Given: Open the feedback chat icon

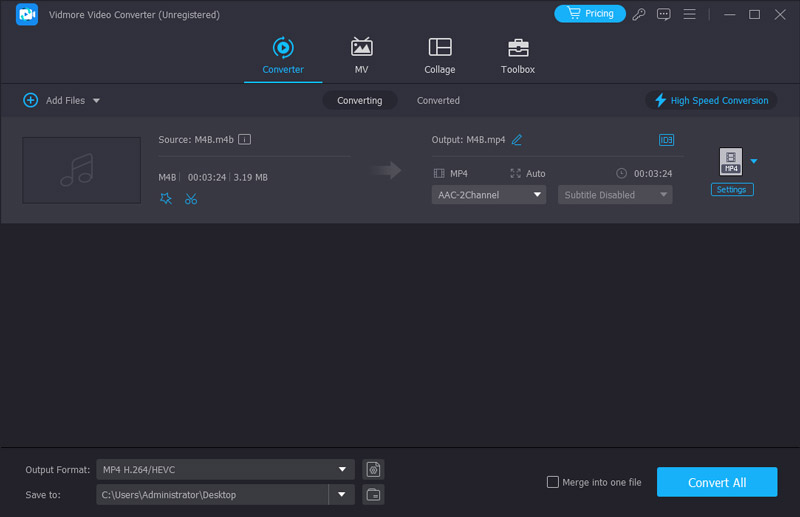Looking at the screenshot, I should click(664, 14).
